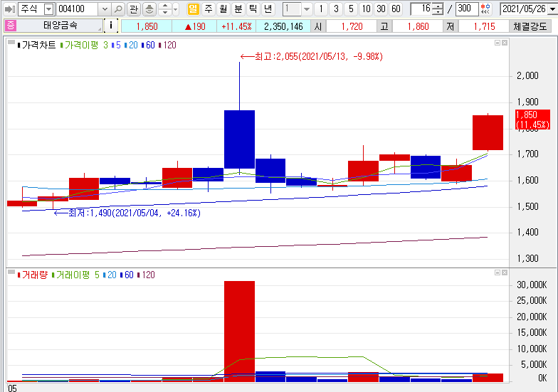
Task: Switch to 틱 tick chart period
Action: point(253,9)
